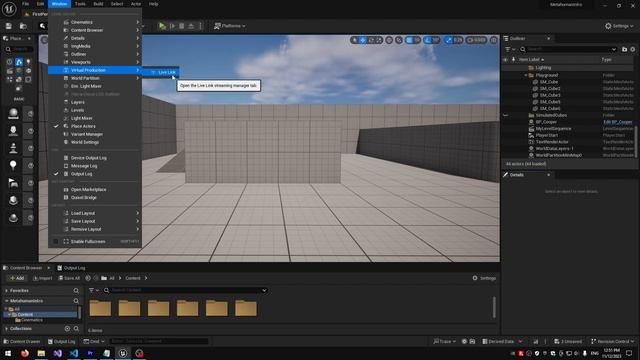Collapse the Playground folder in Outliner

click(526, 75)
